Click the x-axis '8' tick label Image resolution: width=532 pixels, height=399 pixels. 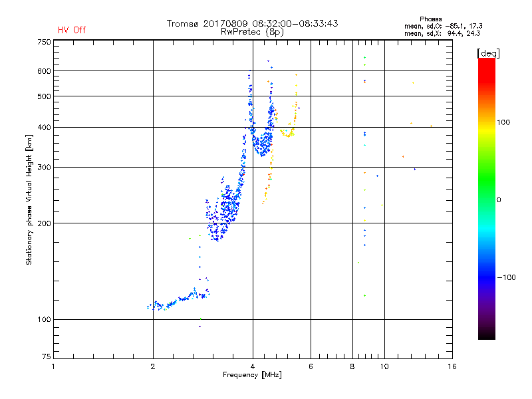pos(352,366)
